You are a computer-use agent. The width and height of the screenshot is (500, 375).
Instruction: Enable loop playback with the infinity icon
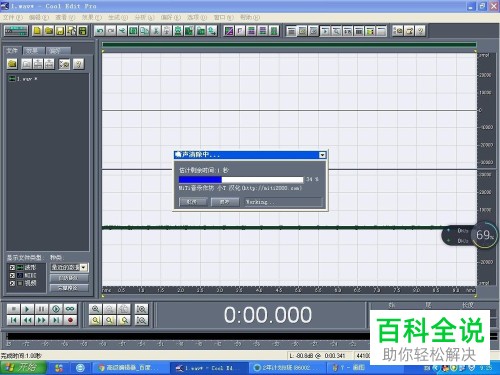(70, 309)
